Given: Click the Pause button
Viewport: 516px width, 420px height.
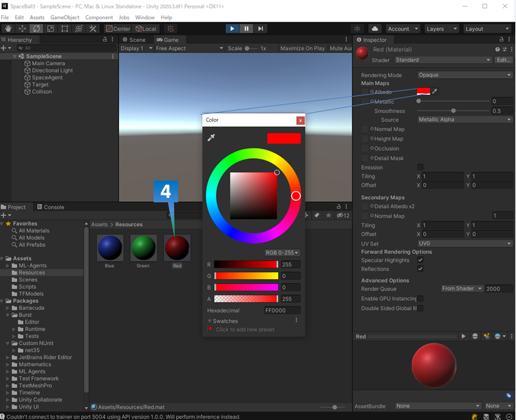Looking at the screenshot, I should click(x=246, y=29).
